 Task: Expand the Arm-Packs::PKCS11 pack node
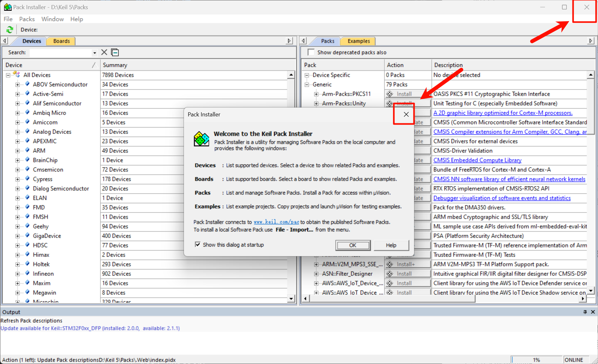click(316, 94)
